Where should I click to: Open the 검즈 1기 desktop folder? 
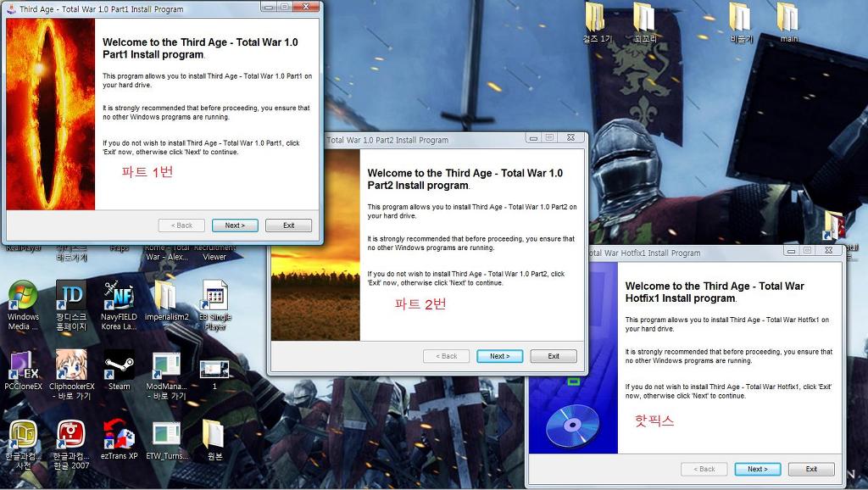pyautogui.click(x=596, y=23)
